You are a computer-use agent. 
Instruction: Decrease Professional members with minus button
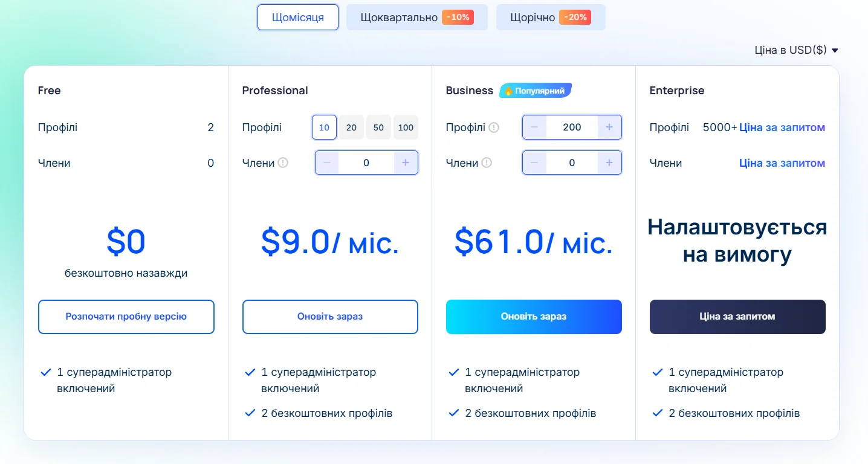coord(327,163)
